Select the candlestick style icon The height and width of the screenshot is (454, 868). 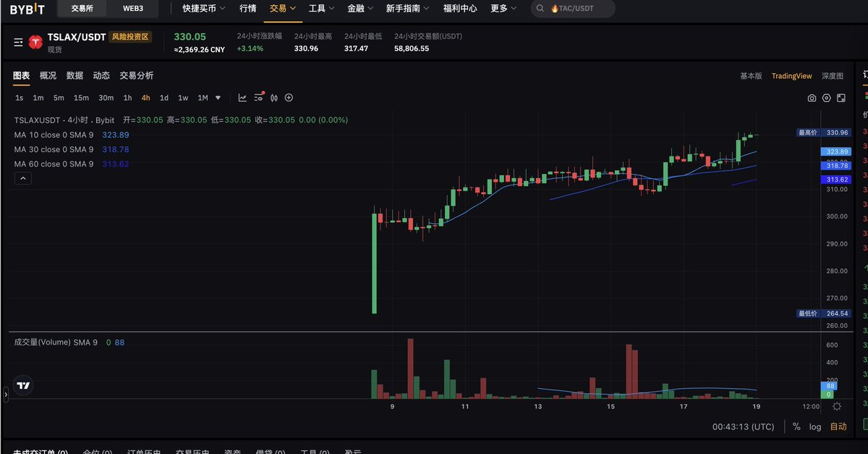(274, 98)
